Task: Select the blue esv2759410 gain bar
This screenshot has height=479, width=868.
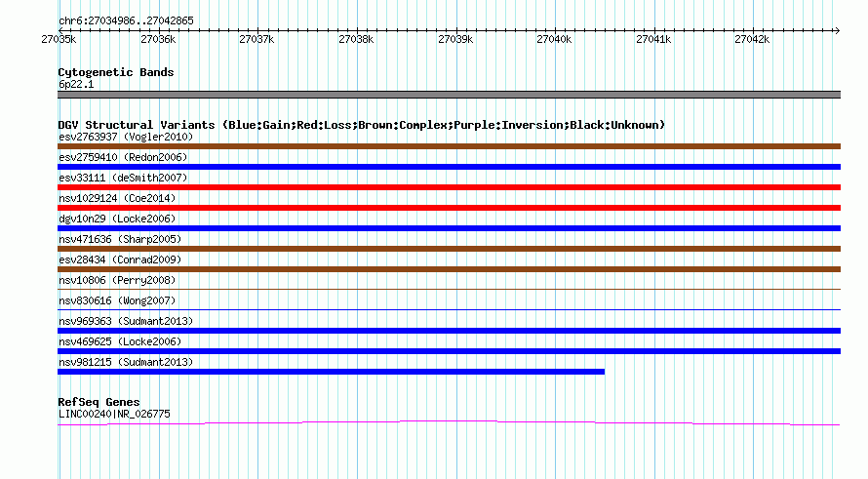Action: pyautogui.click(x=449, y=167)
